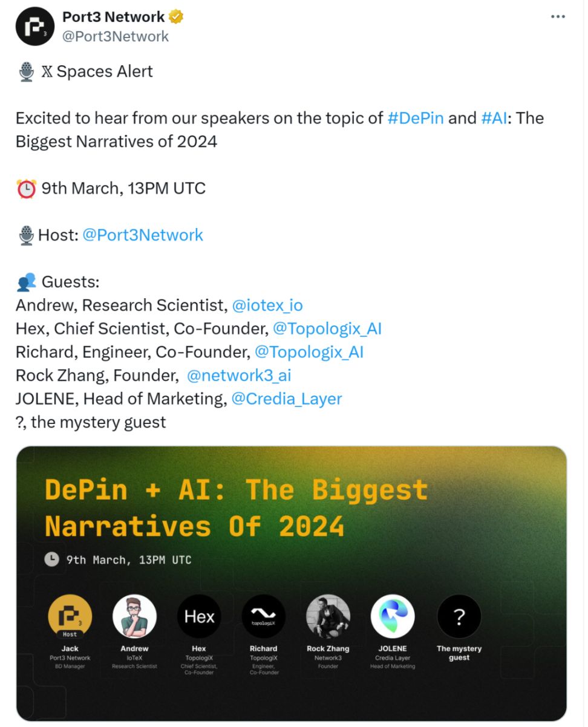Click the Hex speaker avatar

coord(199,616)
